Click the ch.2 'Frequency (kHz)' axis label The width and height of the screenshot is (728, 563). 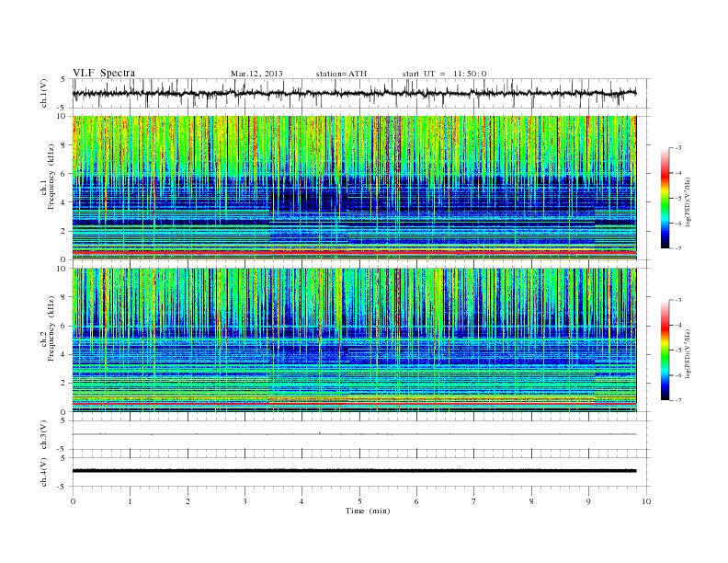tap(51, 328)
